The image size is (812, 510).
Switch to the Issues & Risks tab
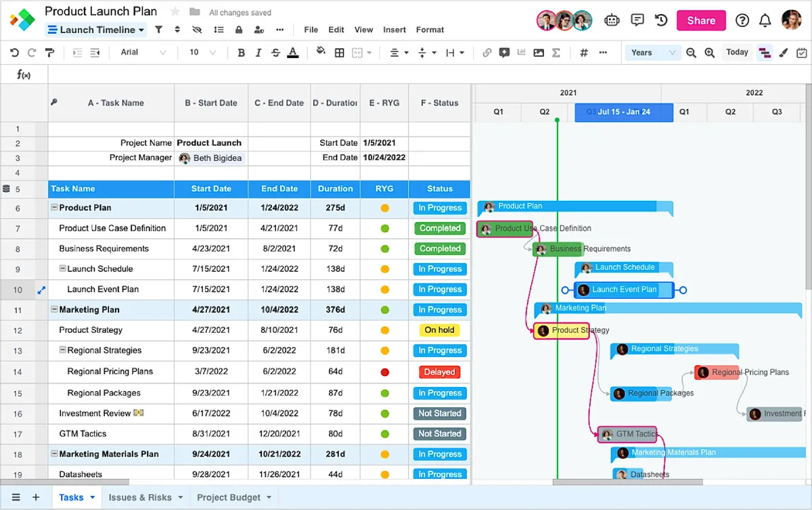[x=140, y=497]
